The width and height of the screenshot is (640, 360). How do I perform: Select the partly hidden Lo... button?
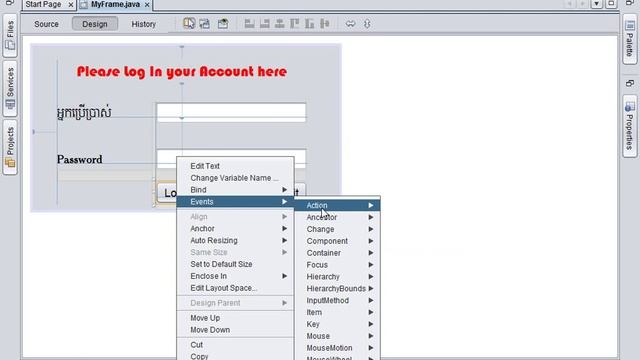tap(167, 193)
